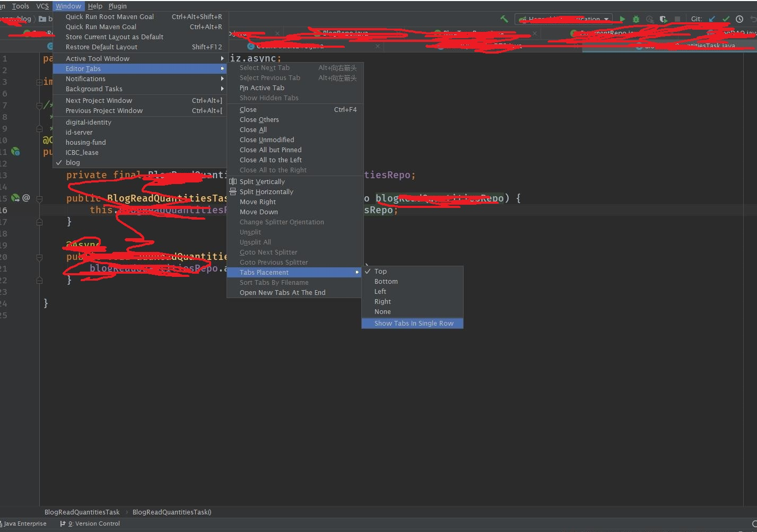Open the Plugin menu
The width and height of the screenshot is (757, 532).
pyautogui.click(x=117, y=6)
